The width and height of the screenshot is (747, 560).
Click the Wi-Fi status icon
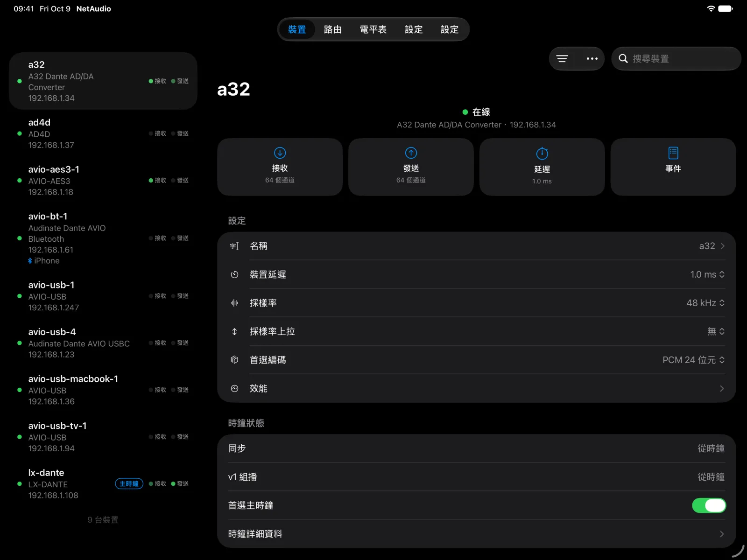pos(711,8)
